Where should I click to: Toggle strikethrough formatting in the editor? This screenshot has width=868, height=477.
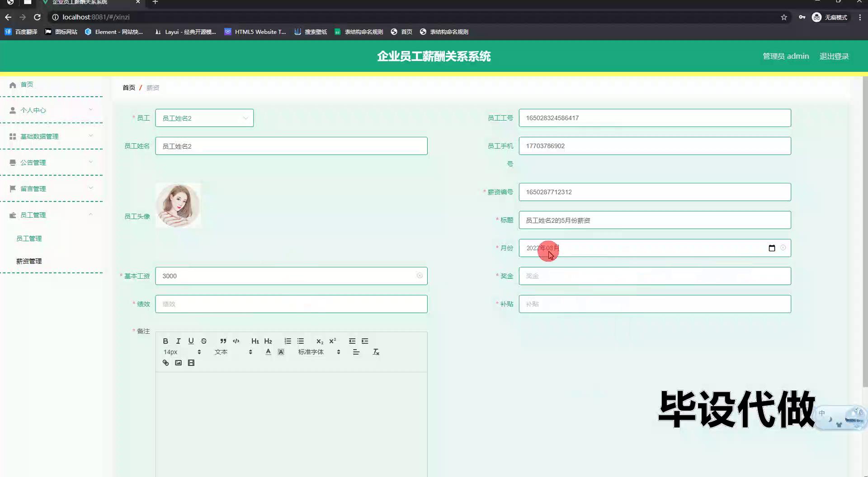[204, 341]
